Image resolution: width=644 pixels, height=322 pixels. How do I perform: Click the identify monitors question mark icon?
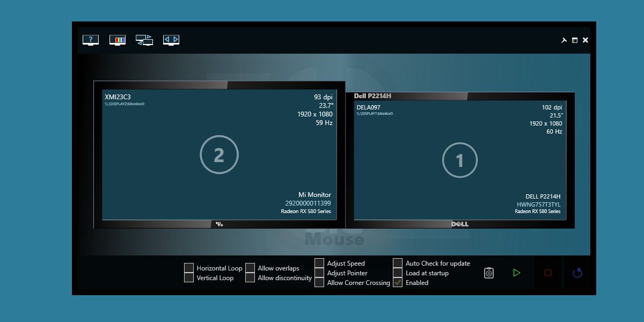pos(91,40)
